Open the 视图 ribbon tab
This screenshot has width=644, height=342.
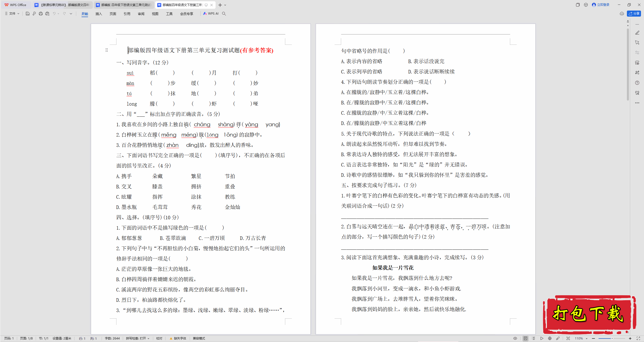(155, 14)
